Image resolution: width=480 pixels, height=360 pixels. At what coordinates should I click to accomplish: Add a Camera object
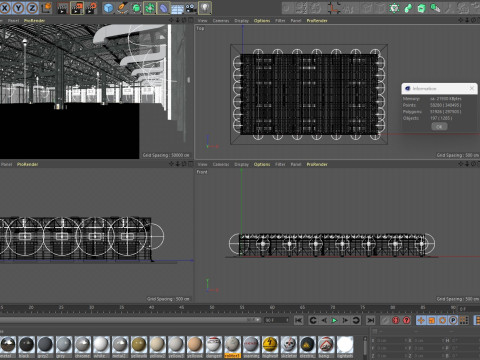click(191, 8)
